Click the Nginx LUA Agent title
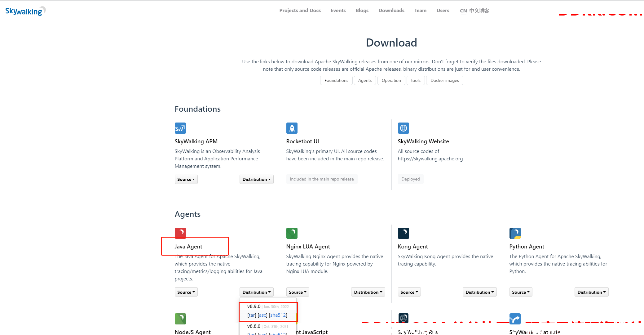The height and width of the screenshot is (335, 644). (308, 247)
